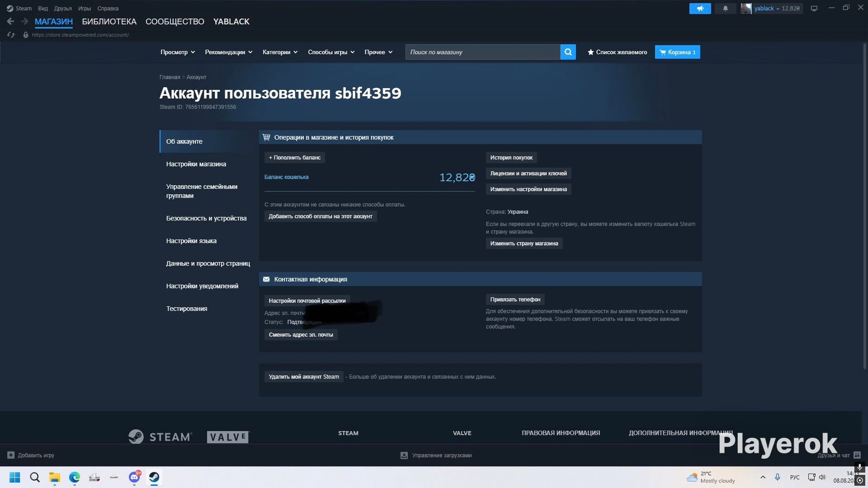Click Сменить адрес эл. почты
868x488 pixels.
(301, 335)
